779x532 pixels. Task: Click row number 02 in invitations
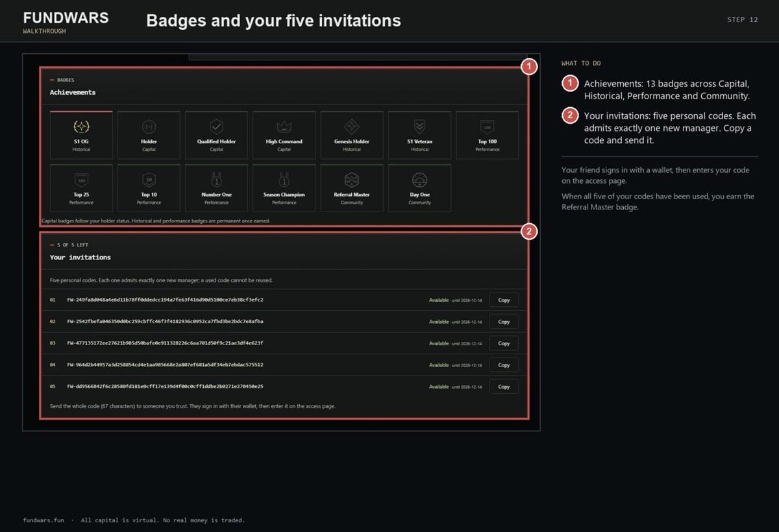coord(53,321)
